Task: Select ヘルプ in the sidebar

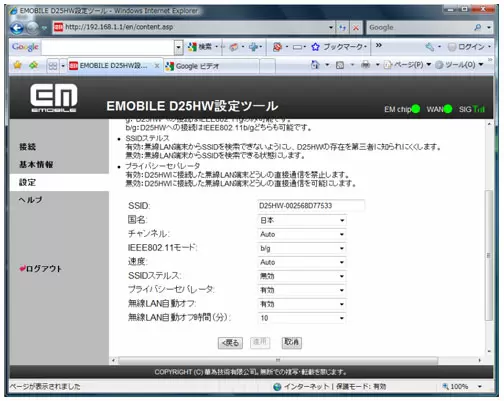Action: click(x=30, y=200)
